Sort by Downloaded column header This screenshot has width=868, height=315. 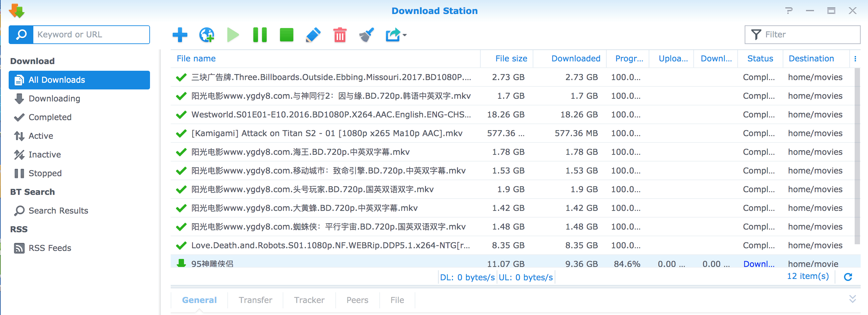[570, 59]
